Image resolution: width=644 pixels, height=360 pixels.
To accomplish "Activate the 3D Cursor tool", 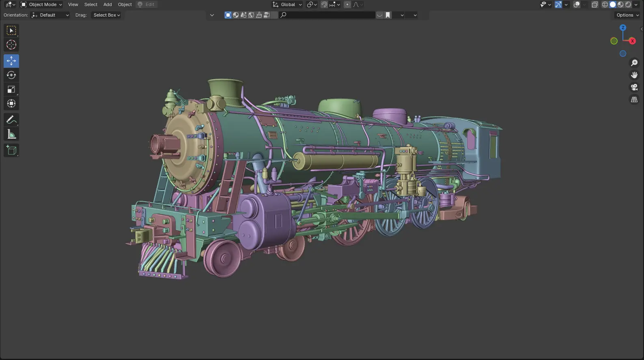I will (11, 45).
